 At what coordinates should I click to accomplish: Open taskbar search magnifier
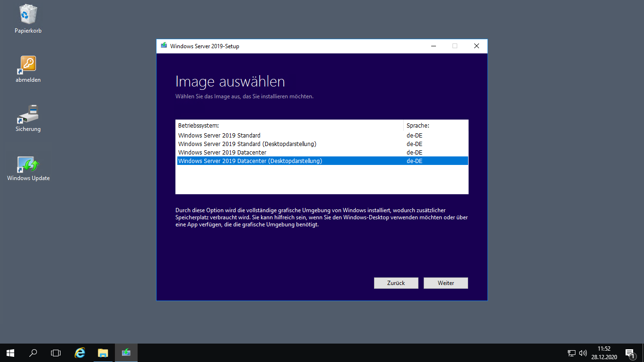[x=33, y=353]
